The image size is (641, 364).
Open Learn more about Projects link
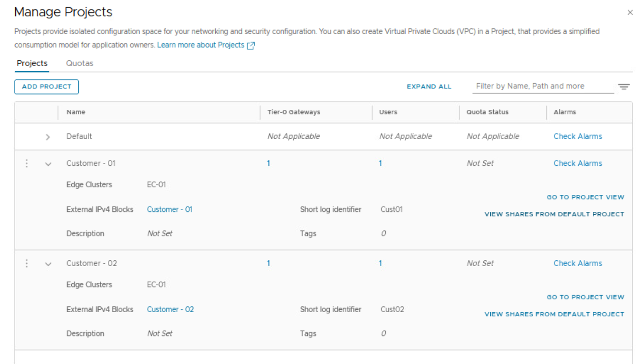(201, 45)
